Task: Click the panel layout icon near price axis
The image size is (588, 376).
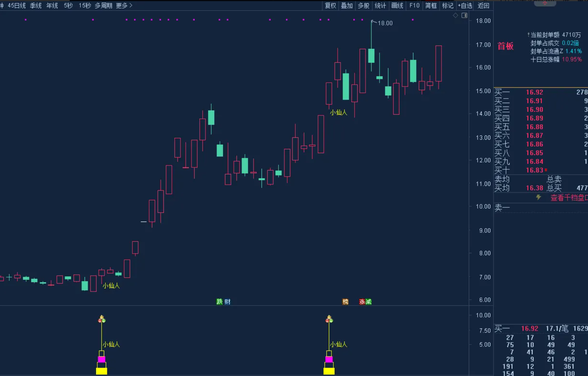Action: tap(465, 15)
